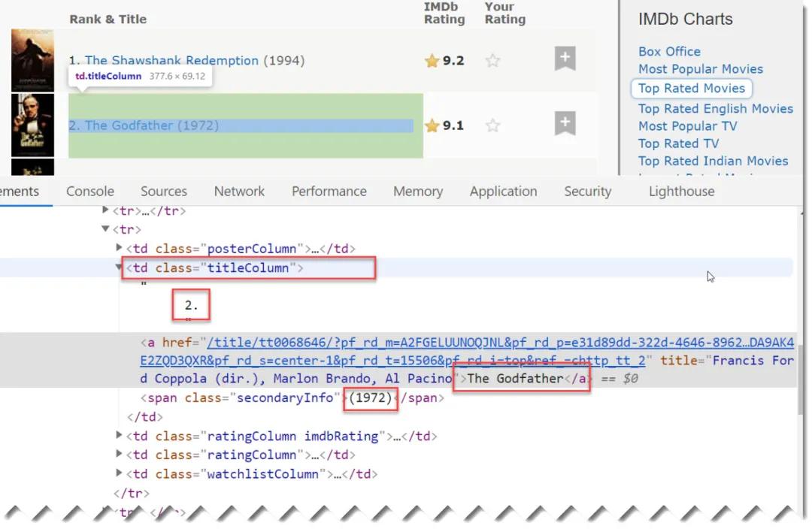Rate The Shawshank Redemption with star
812x529 pixels.
tap(492, 61)
